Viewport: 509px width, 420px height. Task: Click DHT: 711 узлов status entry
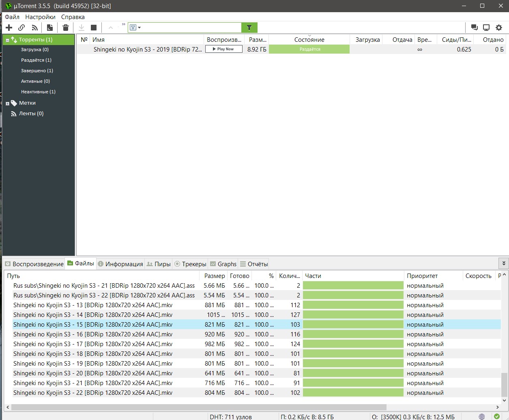pos(231,417)
